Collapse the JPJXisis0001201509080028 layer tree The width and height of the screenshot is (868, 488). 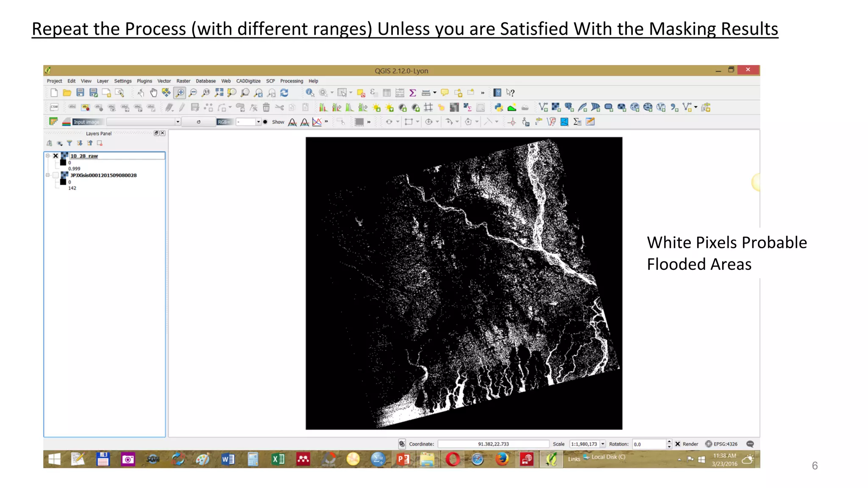point(48,175)
